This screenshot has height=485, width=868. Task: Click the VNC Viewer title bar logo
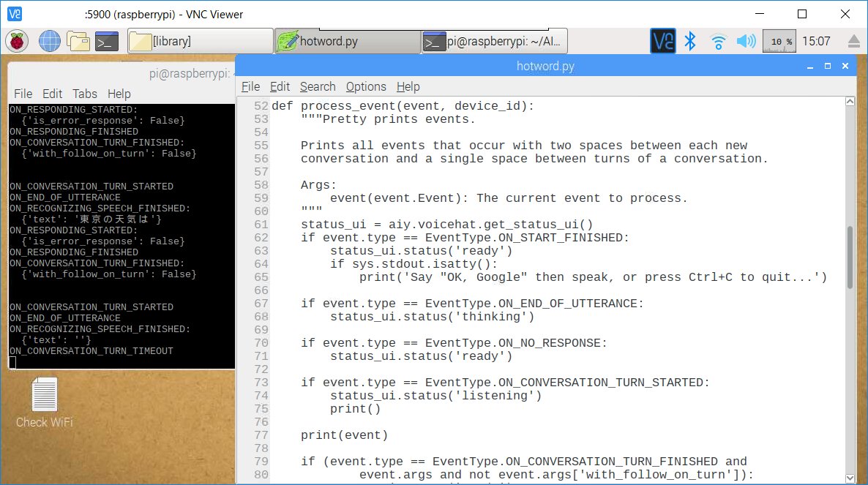[x=15, y=14]
